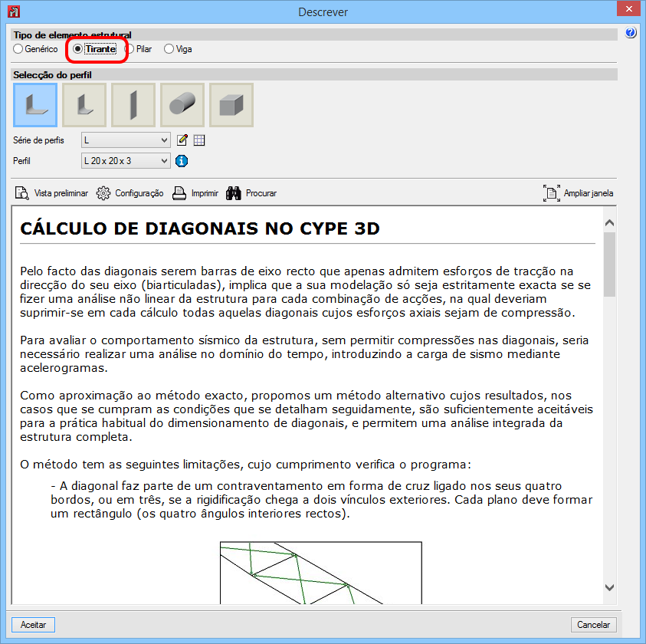
Task: Click the line 'O método tem as seguintes limitações'
Action: tap(245, 465)
